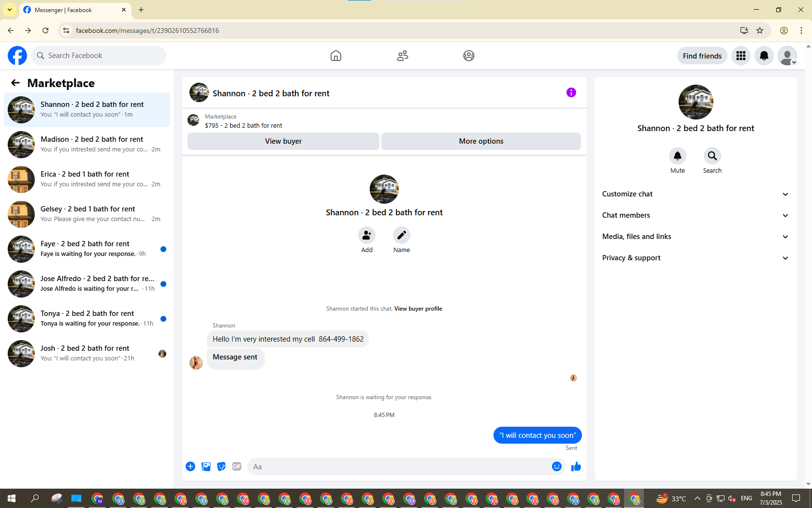Image resolution: width=812 pixels, height=508 pixels.
Task: Search in conversation via magnifier icon
Action: (x=712, y=156)
